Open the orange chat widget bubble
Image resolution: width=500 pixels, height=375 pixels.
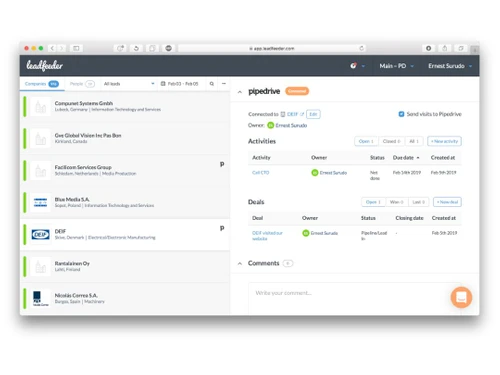click(x=461, y=297)
